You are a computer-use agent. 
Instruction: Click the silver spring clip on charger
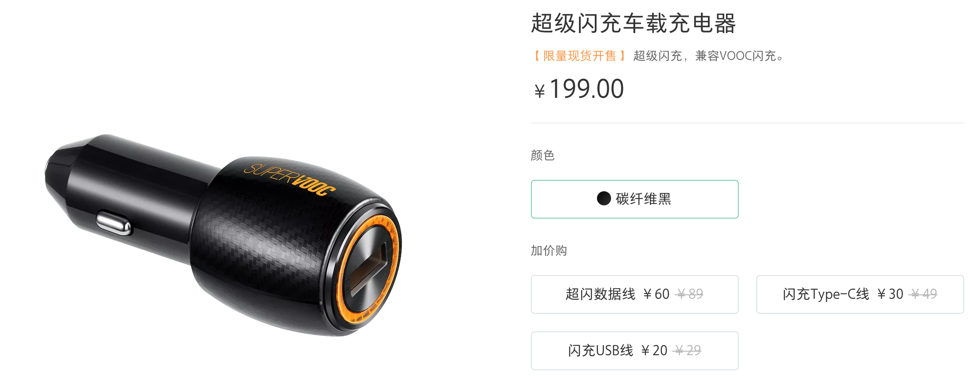point(114,223)
